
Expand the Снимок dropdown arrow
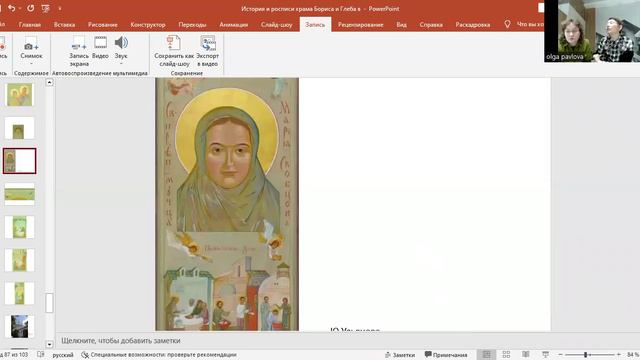coord(31,63)
